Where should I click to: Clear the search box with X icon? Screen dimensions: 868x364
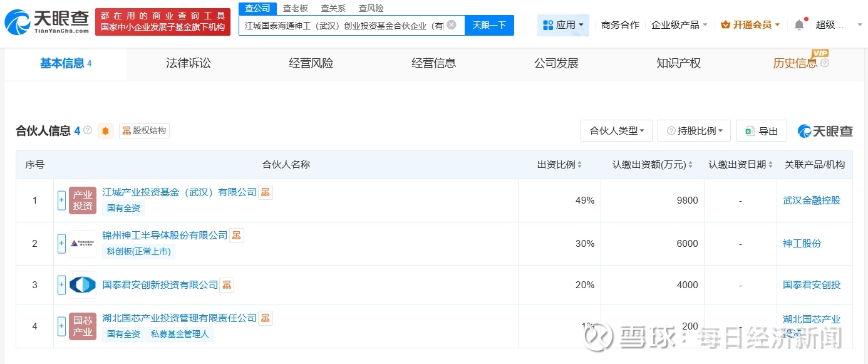(x=452, y=25)
